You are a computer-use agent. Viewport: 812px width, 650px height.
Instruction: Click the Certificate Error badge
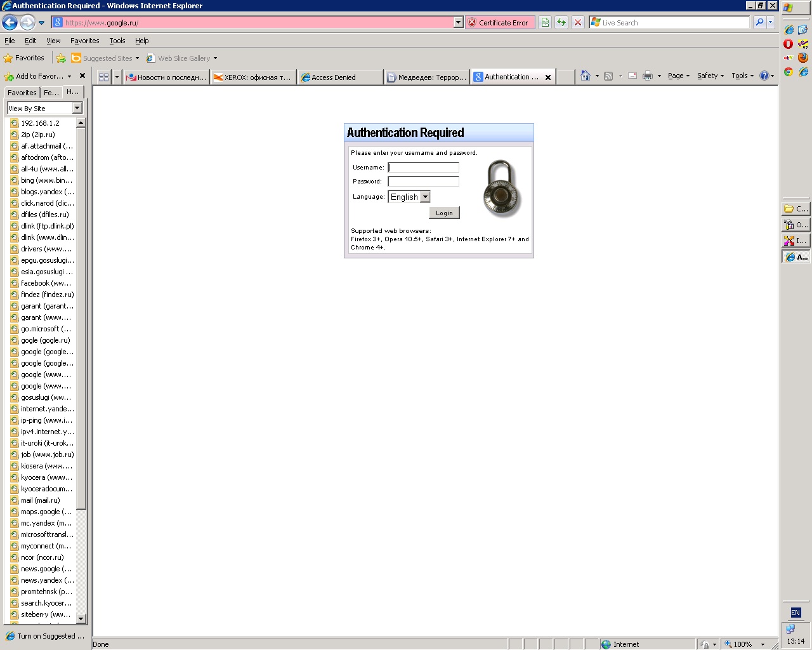(x=500, y=23)
